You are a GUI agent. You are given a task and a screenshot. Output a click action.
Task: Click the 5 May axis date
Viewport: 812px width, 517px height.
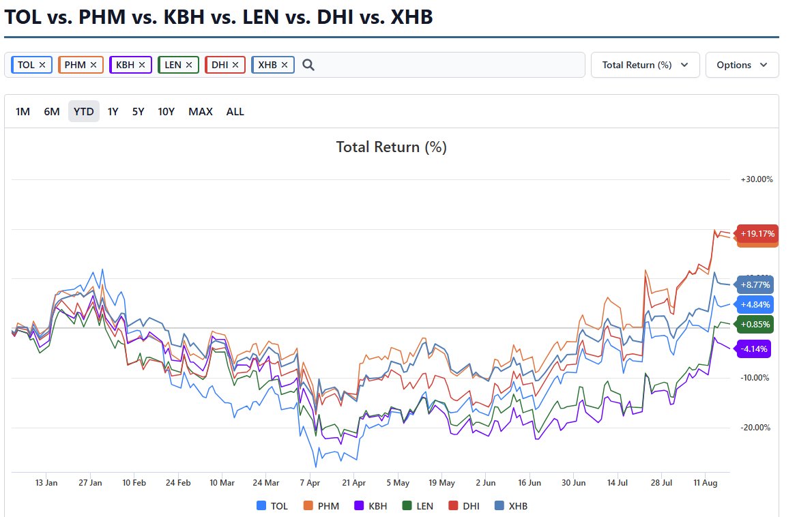coord(398,483)
